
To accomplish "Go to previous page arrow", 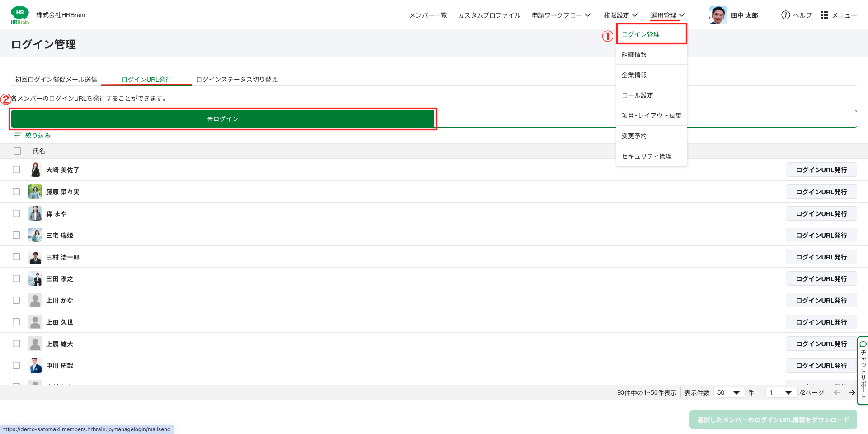I will coord(837,392).
